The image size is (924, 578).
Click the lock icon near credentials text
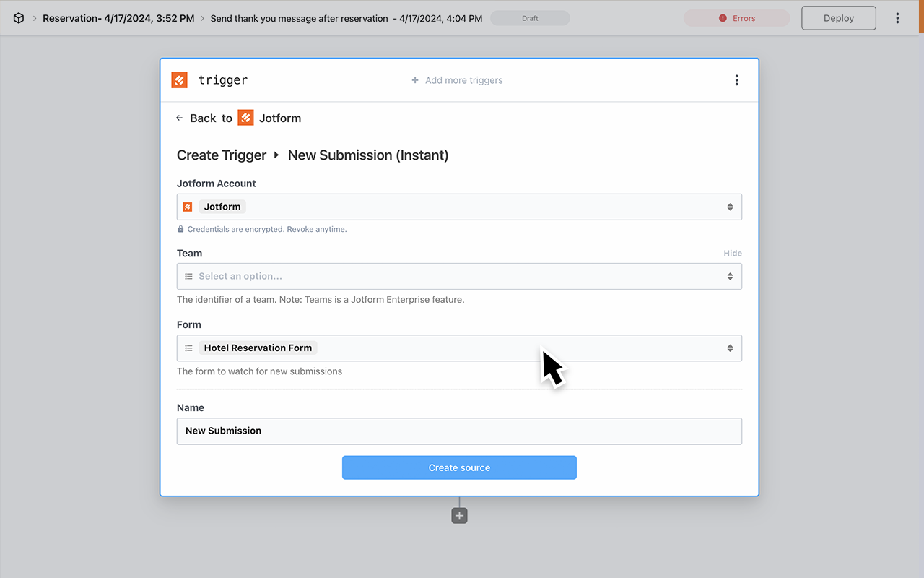click(180, 228)
